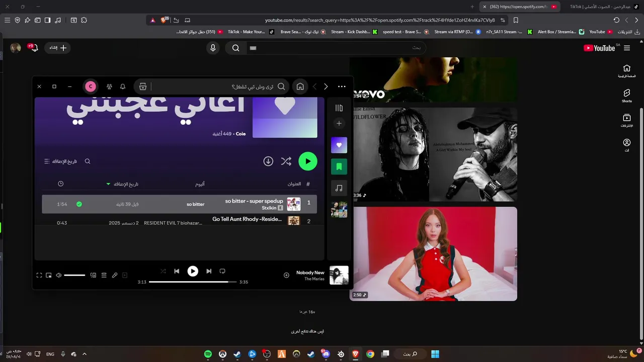Open the date-added sort dropdown in playlist header
Image resolution: width=644 pixels, height=362 pixels.
(x=60, y=161)
